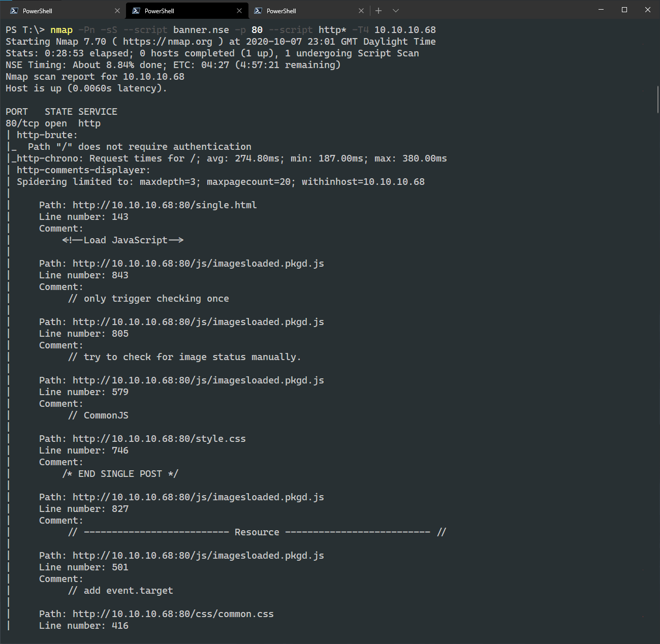Expand the new-tab profile dropdown chevron
This screenshot has height=644, width=660.
[396, 11]
